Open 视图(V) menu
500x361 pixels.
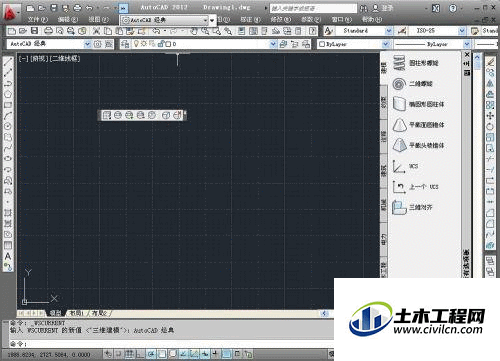pyautogui.click(x=98, y=20)
